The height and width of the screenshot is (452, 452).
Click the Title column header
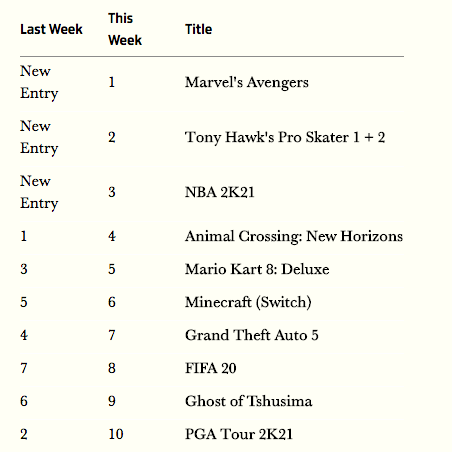pos(198,29)
